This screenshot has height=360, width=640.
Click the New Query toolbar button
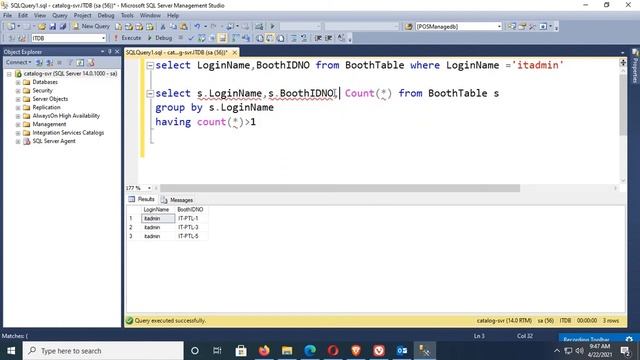pyautogui.click(x=91, y=26)
